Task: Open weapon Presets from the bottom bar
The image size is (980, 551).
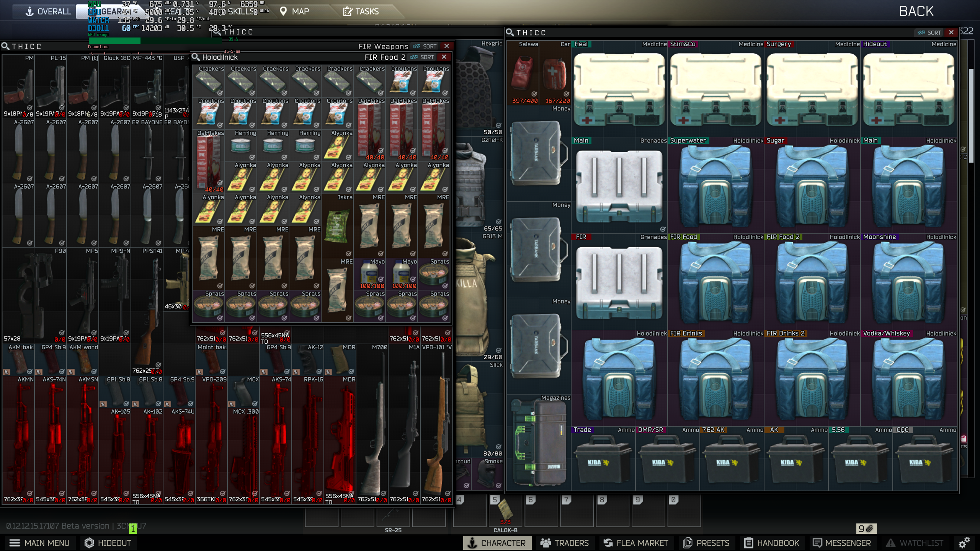Action: tap(706, 543)
